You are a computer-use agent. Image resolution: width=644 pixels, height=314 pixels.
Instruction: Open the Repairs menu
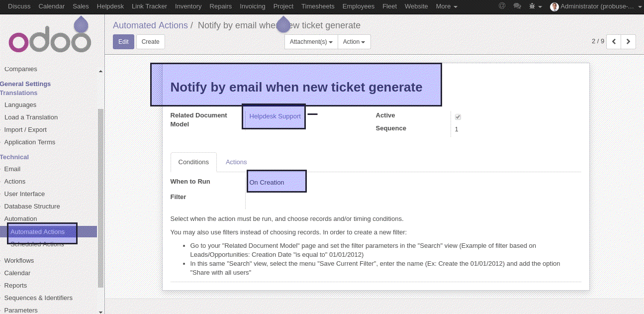point(221,6)
